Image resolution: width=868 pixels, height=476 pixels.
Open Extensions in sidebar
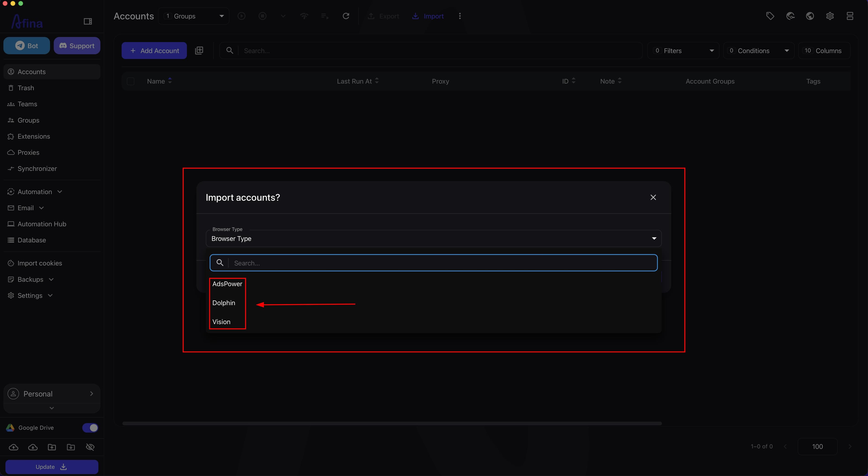coord(52,136)
